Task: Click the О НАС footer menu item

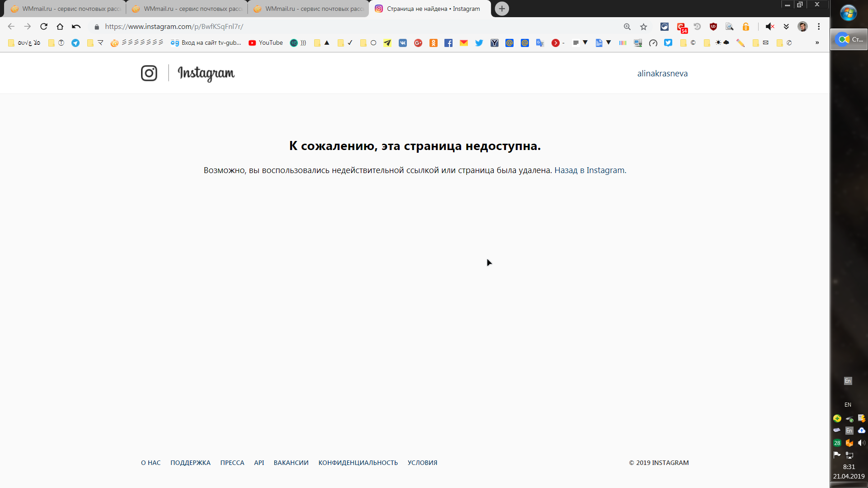Action: pos(151,462)
